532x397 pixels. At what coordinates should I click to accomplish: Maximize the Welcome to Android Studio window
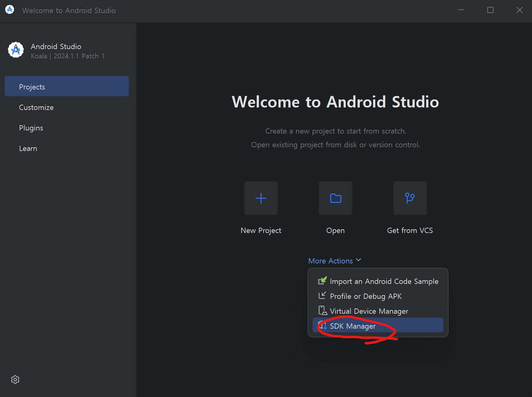[x=490, y=10]
